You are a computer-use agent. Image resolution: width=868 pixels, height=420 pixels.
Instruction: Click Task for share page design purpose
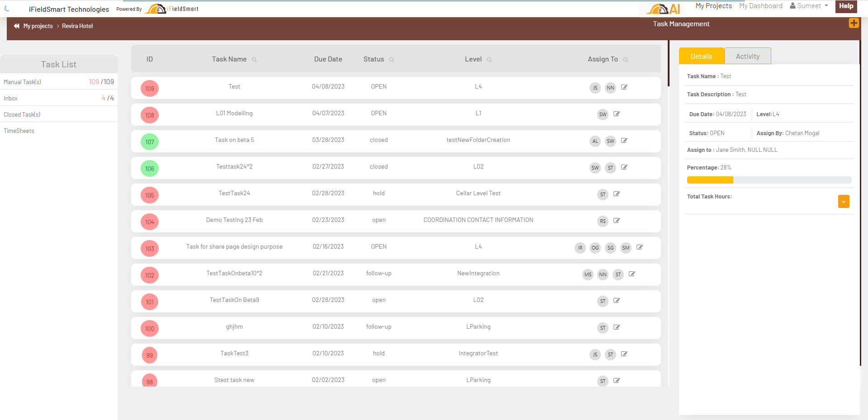234,247
